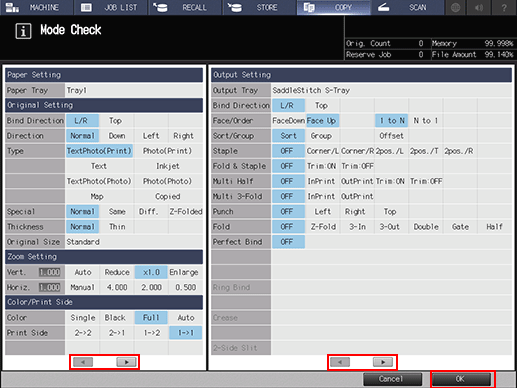Image resolution: width=517 pixels, height=388 pixels.
Task: Click the speaker volume icon
Action: 479,7
